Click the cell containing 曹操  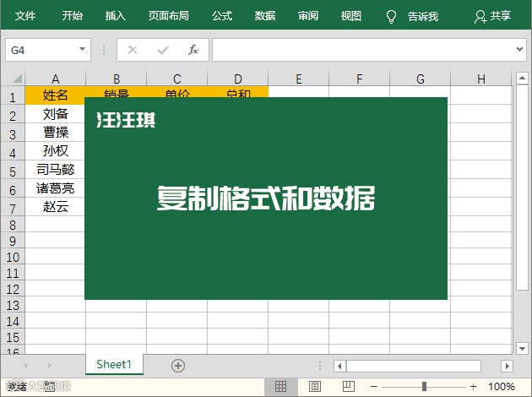click(x=55, y=133)
